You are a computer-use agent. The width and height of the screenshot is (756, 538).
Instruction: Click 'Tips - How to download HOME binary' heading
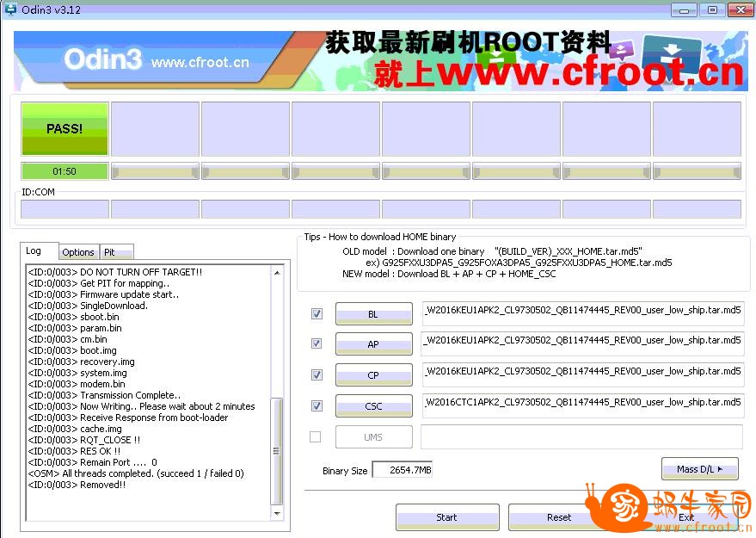click(380, 237)
